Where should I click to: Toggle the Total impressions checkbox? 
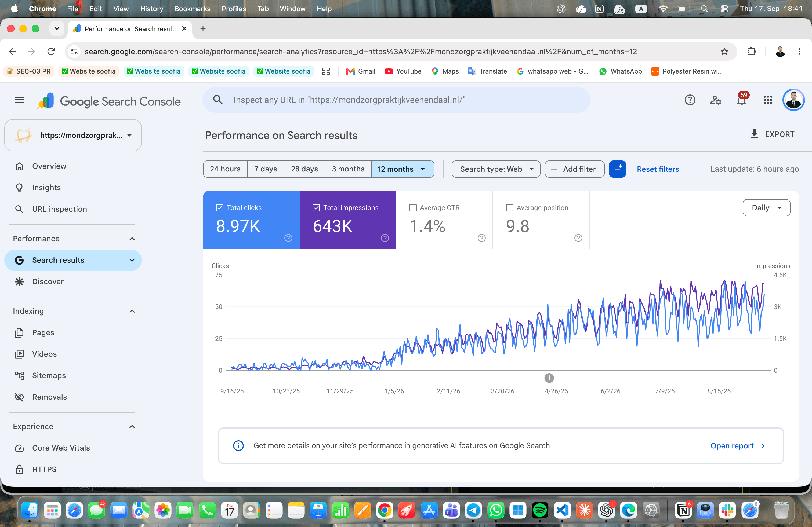tap(316, 208)
